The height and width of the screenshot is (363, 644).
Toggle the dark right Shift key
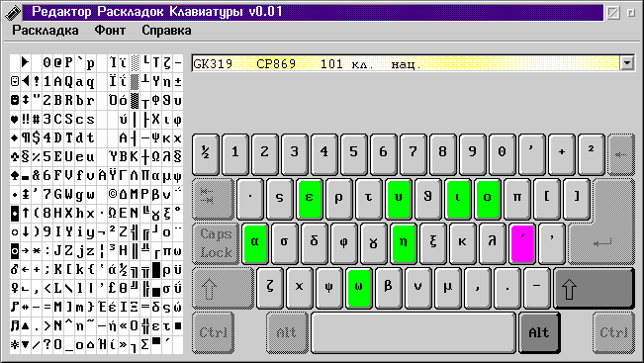(x=595, y=289)
